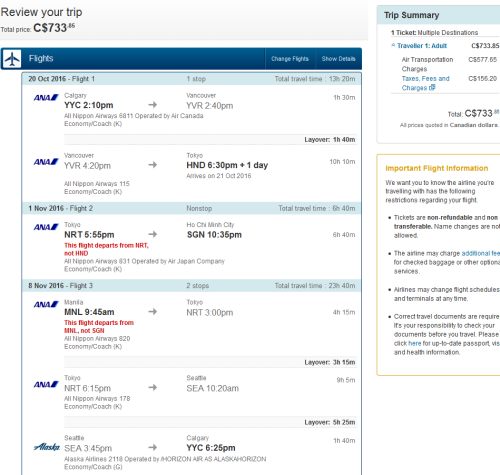This screenshot has height=475, width=500.
Task: Click the Trip Summary panel heading
Action: [411, 15]
